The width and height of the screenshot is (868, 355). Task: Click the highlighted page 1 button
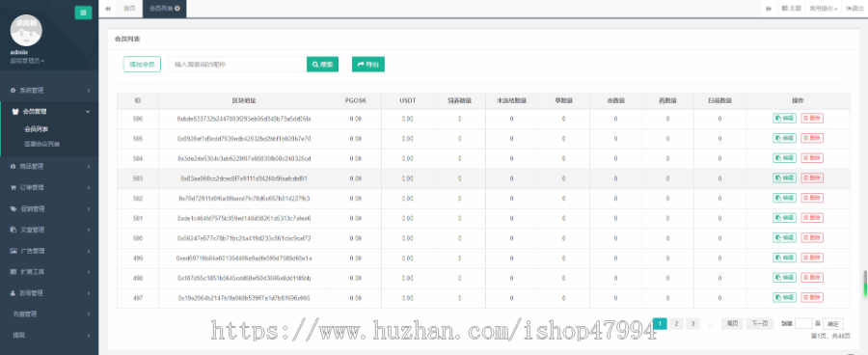(x=660, y=323)
